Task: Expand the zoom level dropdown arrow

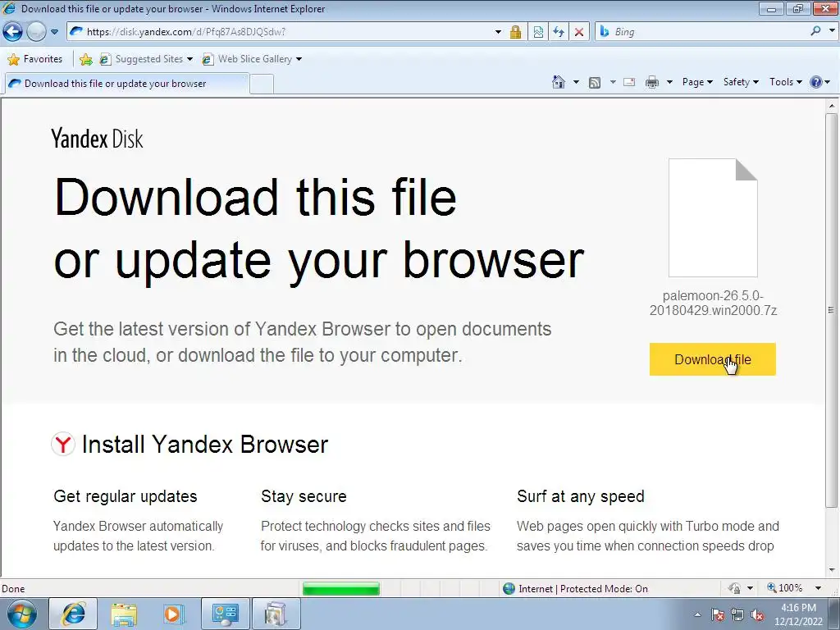Action: [818, 588]
